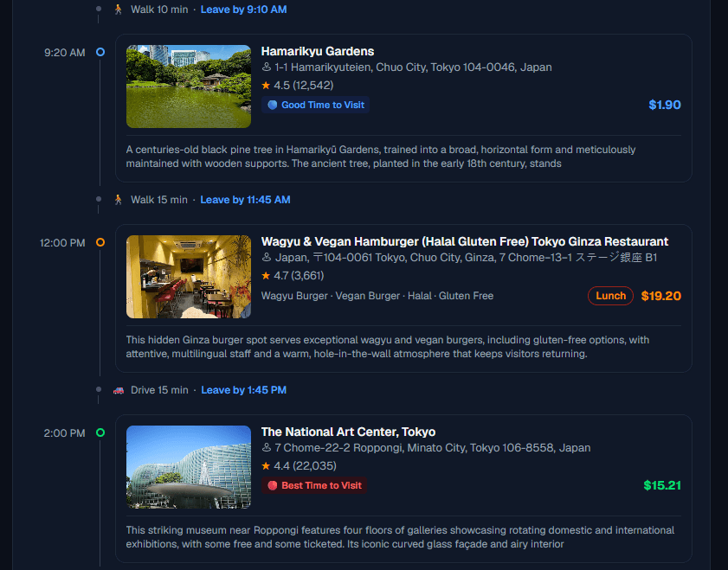
Task: Open the Wagyu burger restaurant interior photo
Action: point(189,277)
